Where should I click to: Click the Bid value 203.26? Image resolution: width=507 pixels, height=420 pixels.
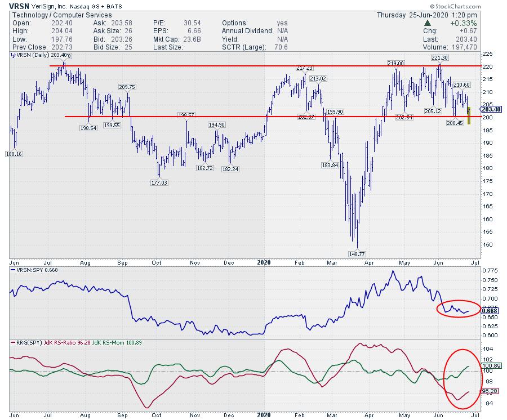(122, 39)
